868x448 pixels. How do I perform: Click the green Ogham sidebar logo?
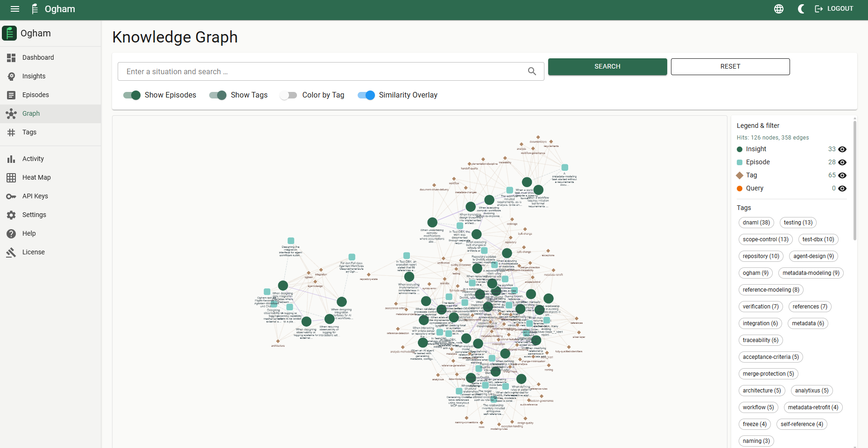tap(9, 33)
